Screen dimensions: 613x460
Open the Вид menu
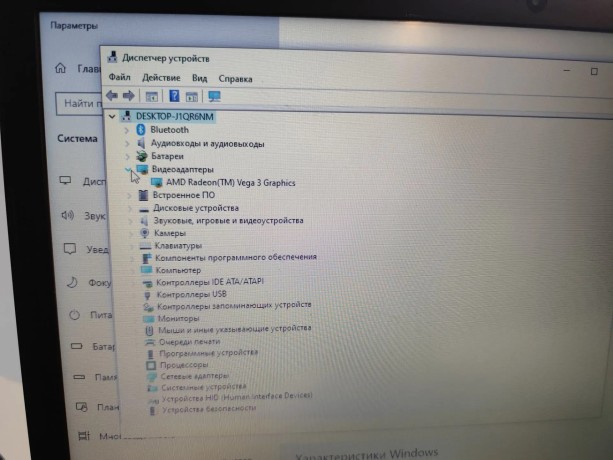point(199,78)
